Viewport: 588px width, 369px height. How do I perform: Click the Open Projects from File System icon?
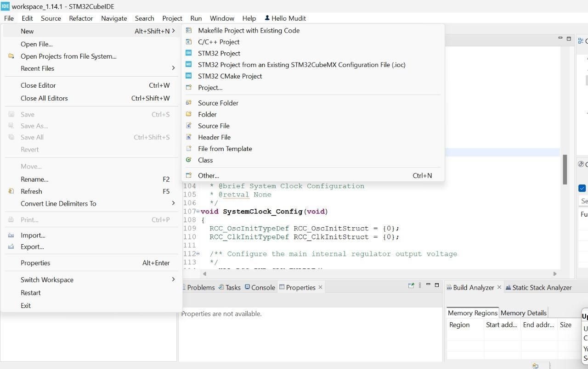[x=11, y=56]
